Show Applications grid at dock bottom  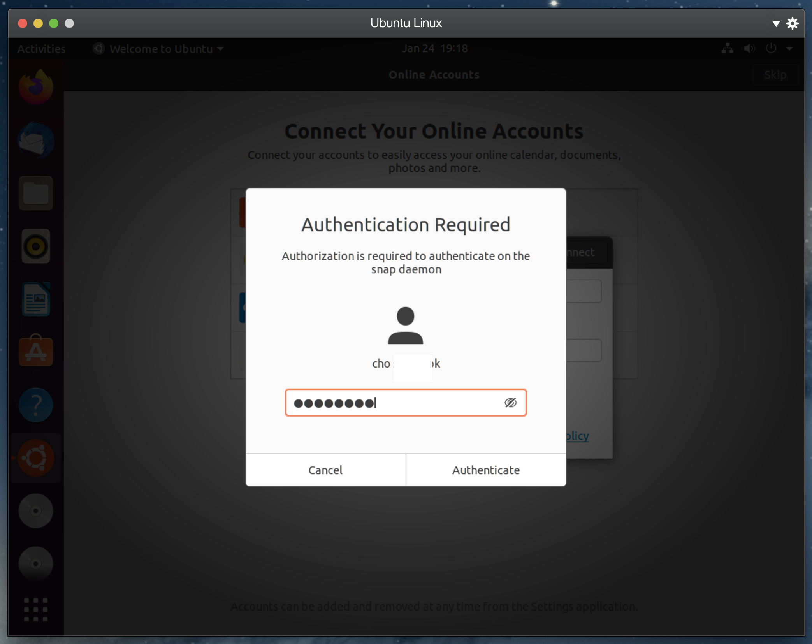[36, 609]
